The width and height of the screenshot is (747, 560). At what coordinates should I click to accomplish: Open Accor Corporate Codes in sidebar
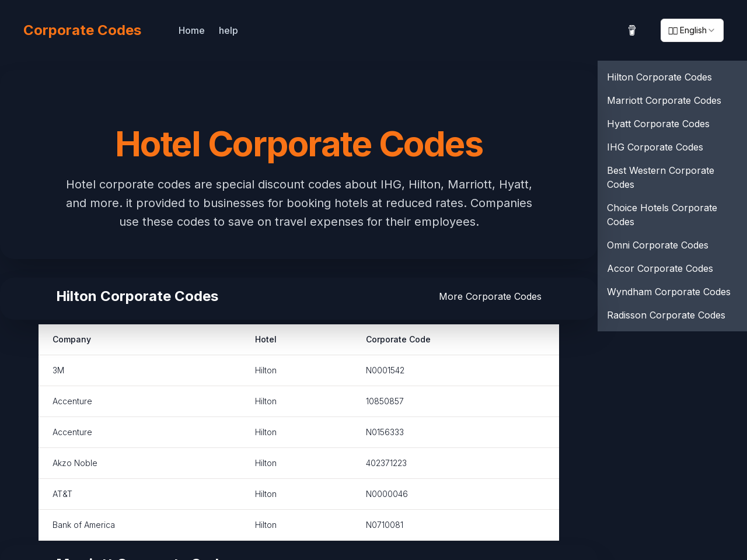(x=660, y=267)
